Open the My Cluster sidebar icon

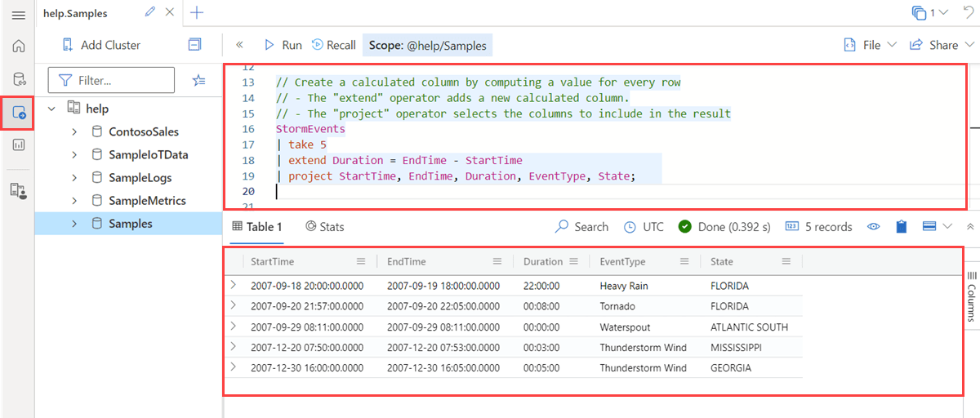pos(18,190)
